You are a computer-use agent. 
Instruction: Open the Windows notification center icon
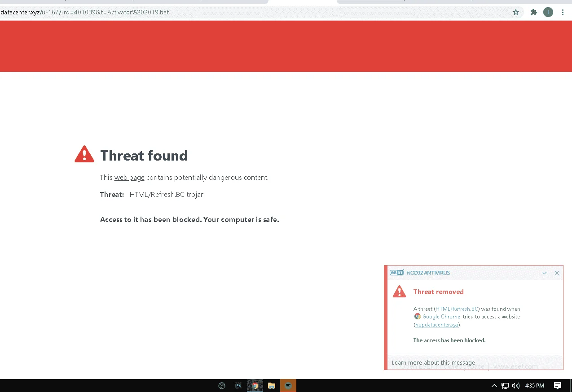(558, 386)
